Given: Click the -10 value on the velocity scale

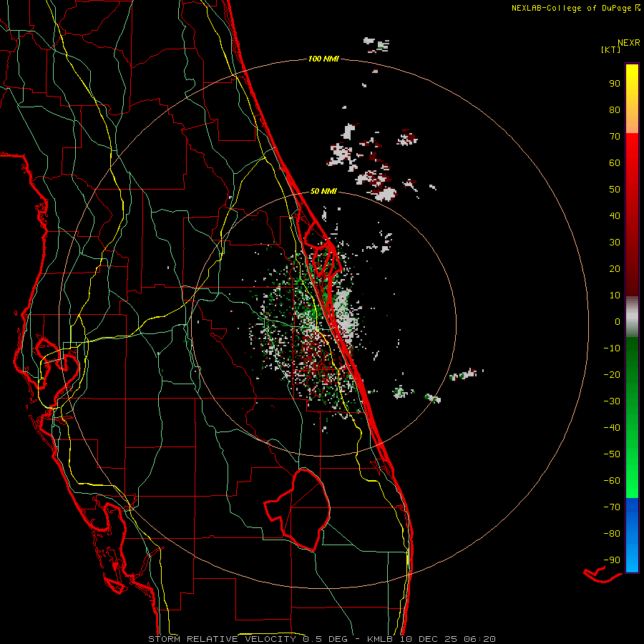Looking at the screenshot, I should (612, 348).
